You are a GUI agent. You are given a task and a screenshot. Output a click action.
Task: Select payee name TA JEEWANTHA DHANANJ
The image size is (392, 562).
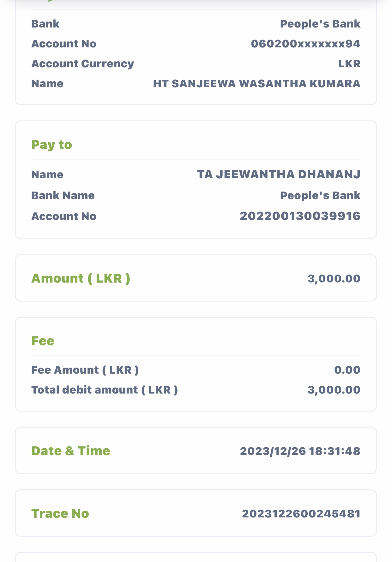[x=279, y=174]
